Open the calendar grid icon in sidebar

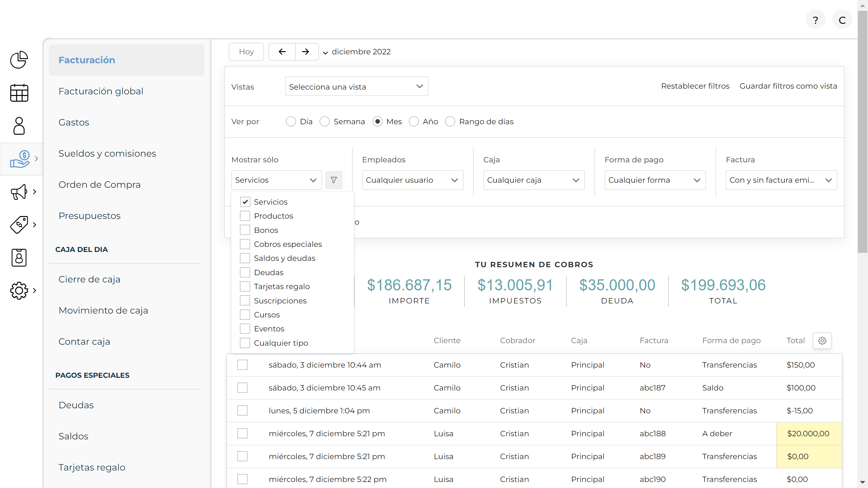tap(19, 93)
